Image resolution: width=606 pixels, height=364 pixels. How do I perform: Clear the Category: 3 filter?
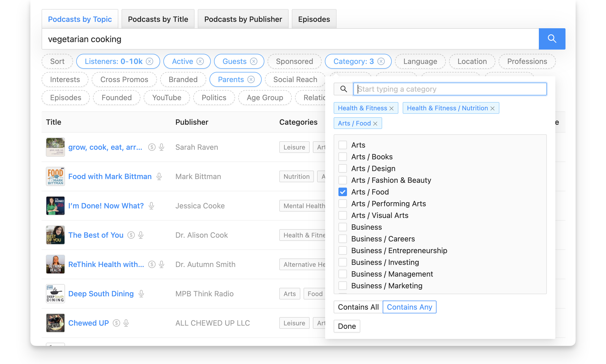pyautogui.click(x=381, y=62)
